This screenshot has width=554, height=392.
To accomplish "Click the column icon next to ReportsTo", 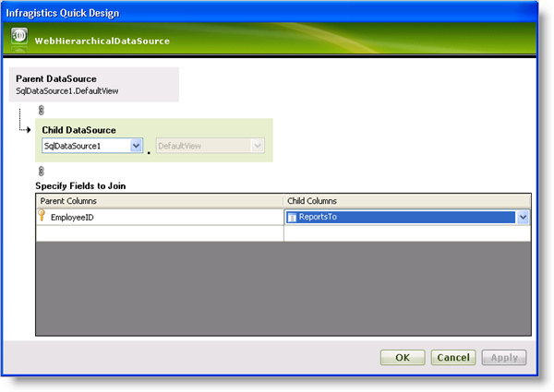I will pos(292,218).
